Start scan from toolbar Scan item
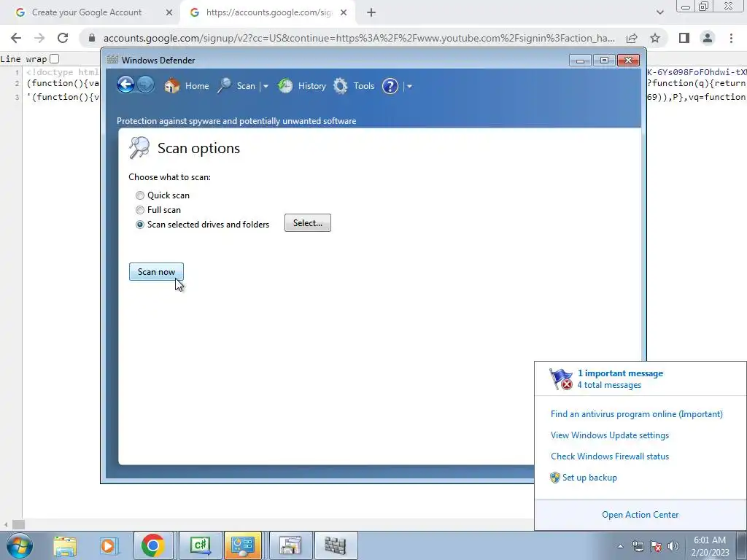Image resolution: width=747 pixels, height=560 pixels. pyautogui.click(x=237, y=86)
